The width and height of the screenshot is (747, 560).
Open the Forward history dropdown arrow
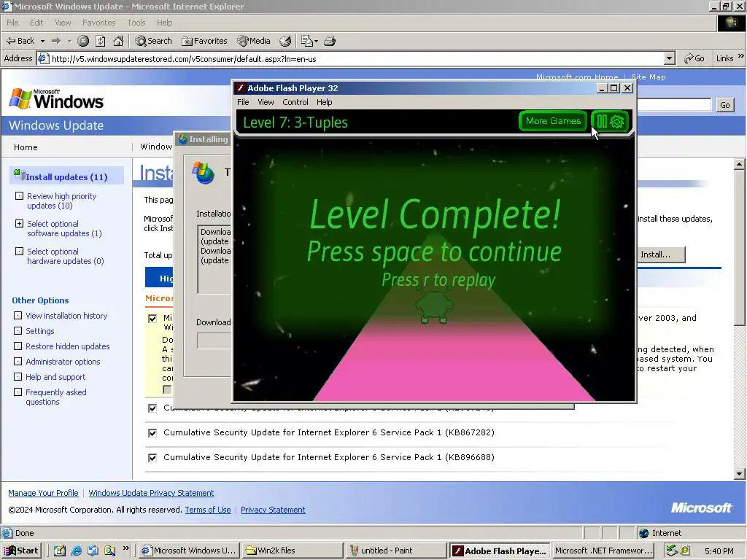click(69, 41)
